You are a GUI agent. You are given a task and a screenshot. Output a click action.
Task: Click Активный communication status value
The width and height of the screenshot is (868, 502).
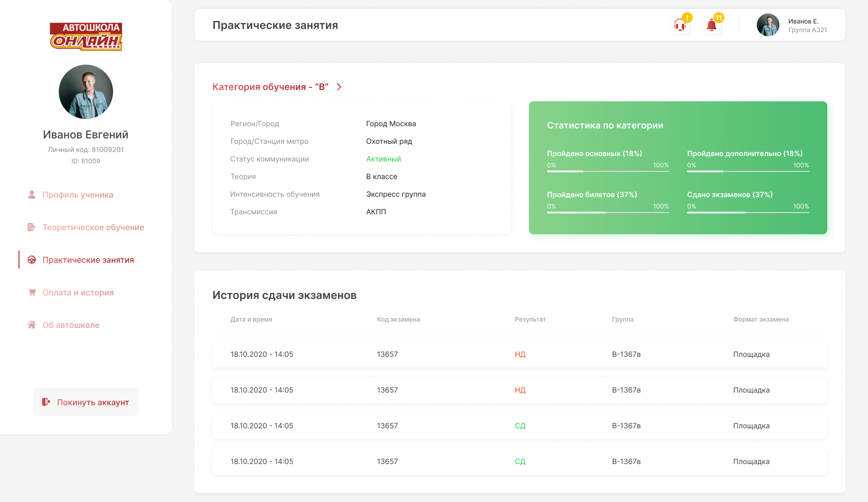[x=383, y=159]
